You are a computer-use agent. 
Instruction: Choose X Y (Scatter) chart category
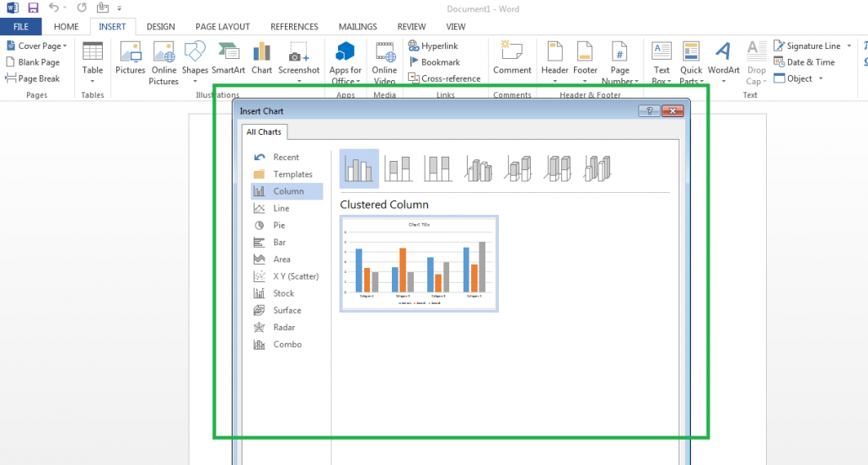pos(295,276)
